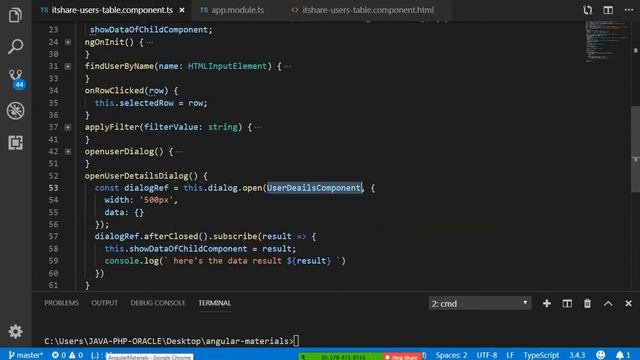The width and height of the screenshot is (640, 360).
Task: Open the Manage gear menu
Action: 15,331
